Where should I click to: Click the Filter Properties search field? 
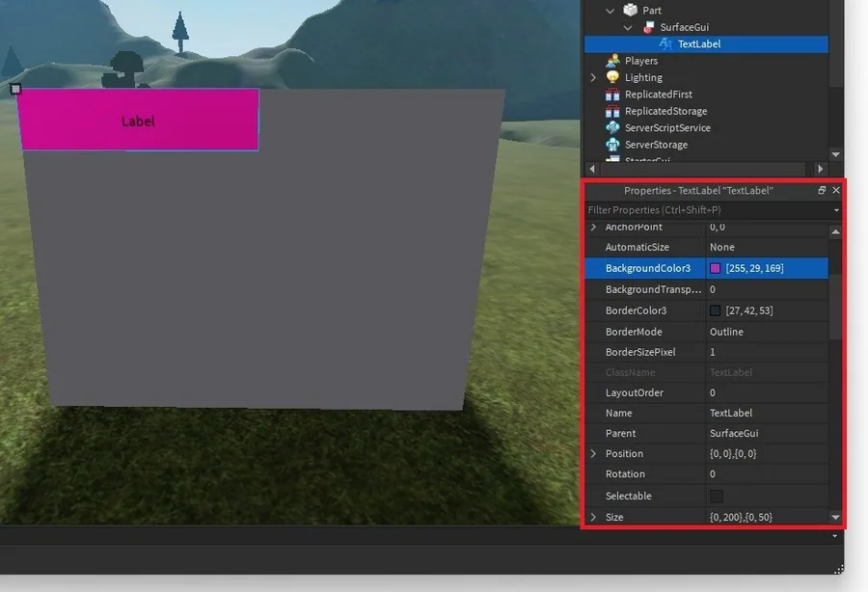tap(709, 210)
